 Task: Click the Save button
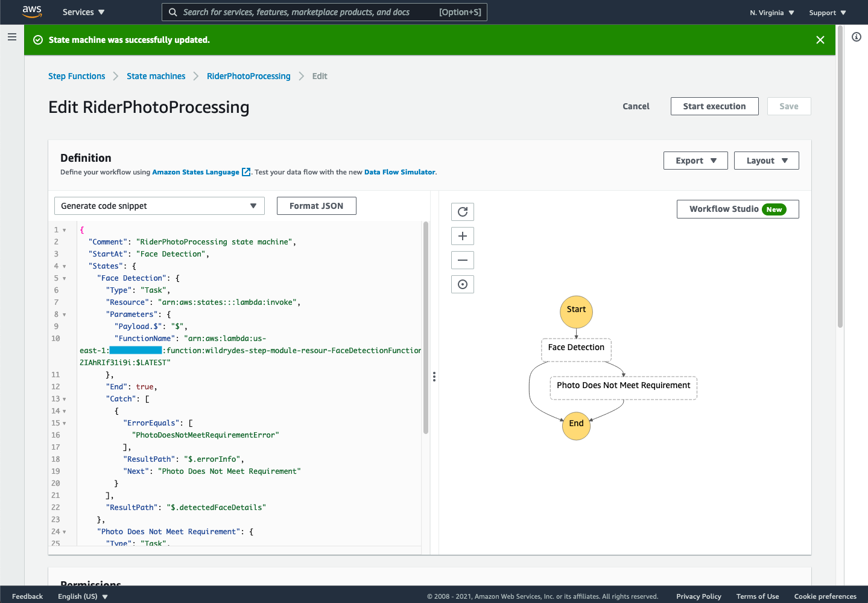pyautogui.click(x=789, y=106)
